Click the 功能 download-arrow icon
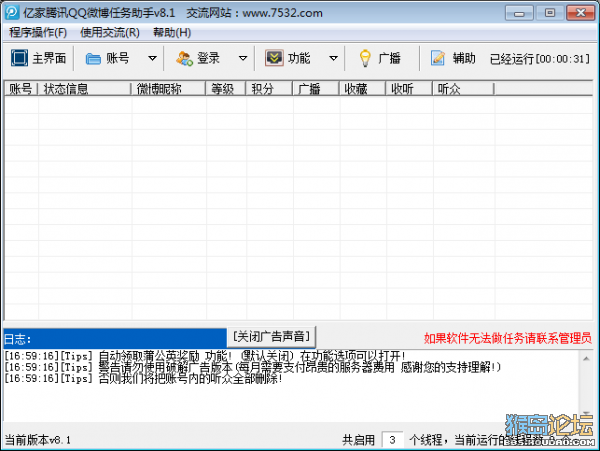This screenshot has width=600, height=451. tap(274, 58)
